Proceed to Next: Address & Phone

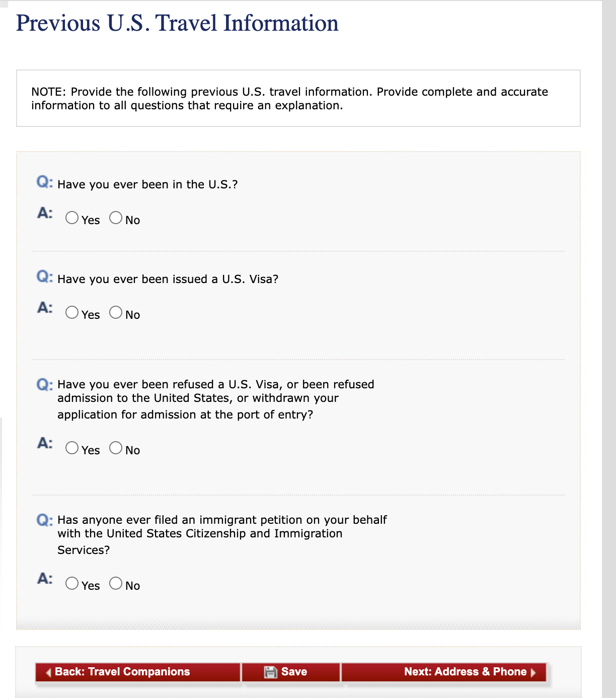(465, 672)
